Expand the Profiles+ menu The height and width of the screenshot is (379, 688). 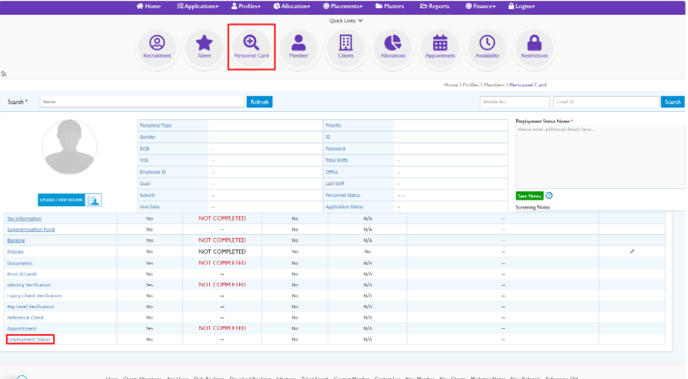tap(246, 6)
